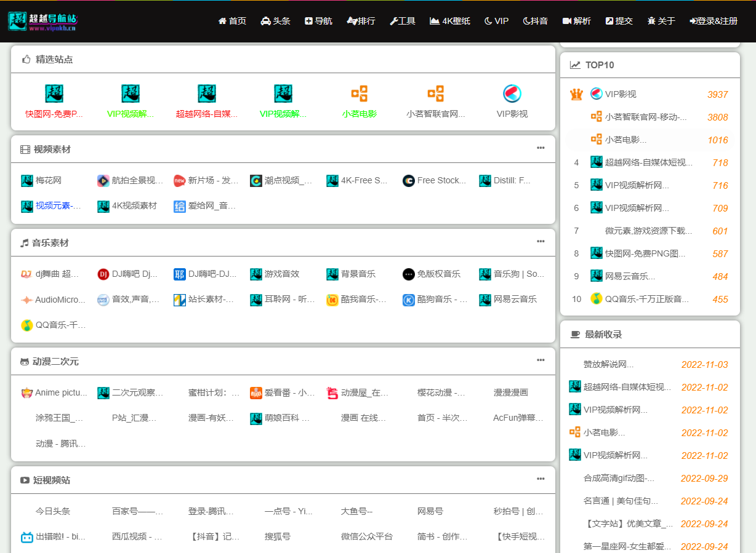This screenshot has width=756, height=553.
Task: Open the 关于 about menu item
Action: coord(661,21)
